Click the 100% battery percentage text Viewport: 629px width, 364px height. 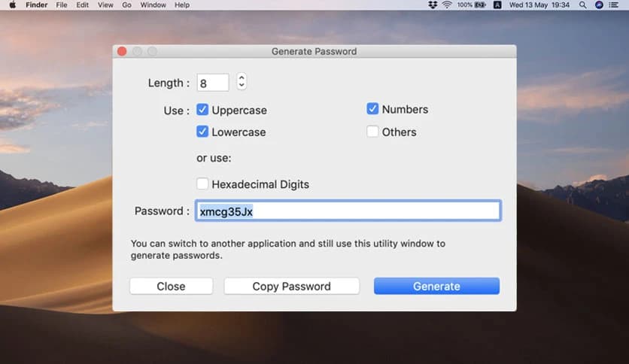464,5
